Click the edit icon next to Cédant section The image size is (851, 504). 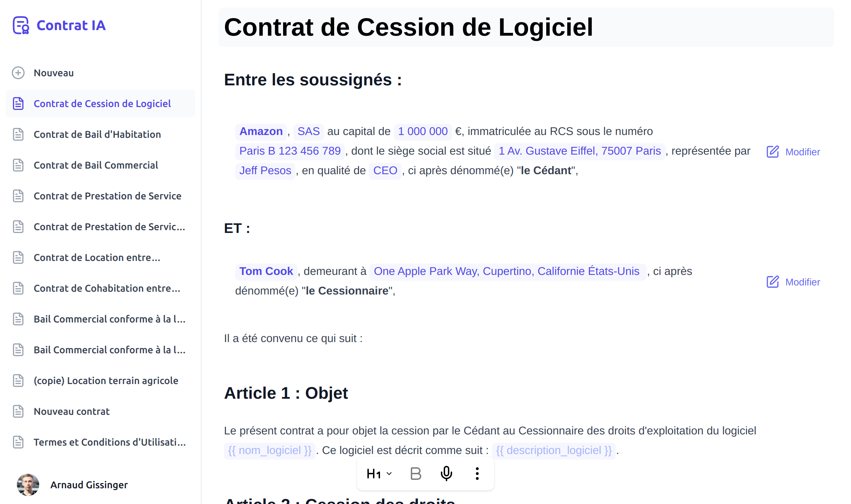[773, 151]
